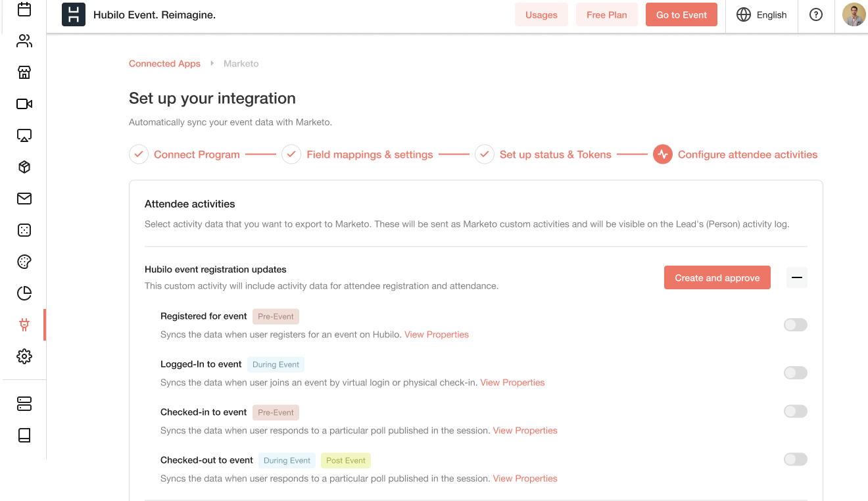Enable the Logged-In to event toggle
Image resolution: width=868 pixels, height=501 pixels.
click(x=795, y=373)
